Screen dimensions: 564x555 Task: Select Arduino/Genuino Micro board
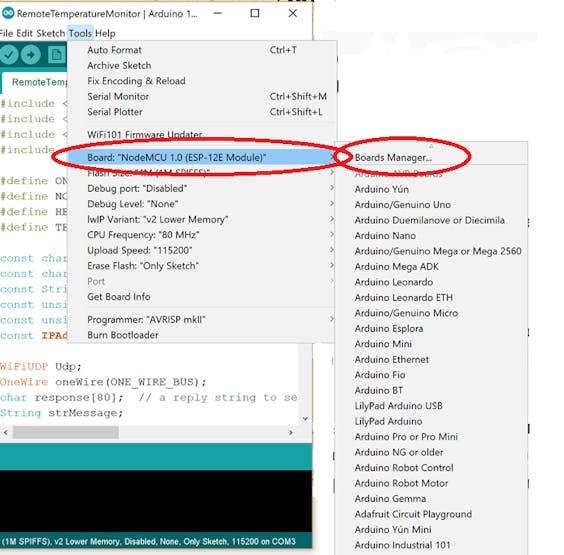431,313
